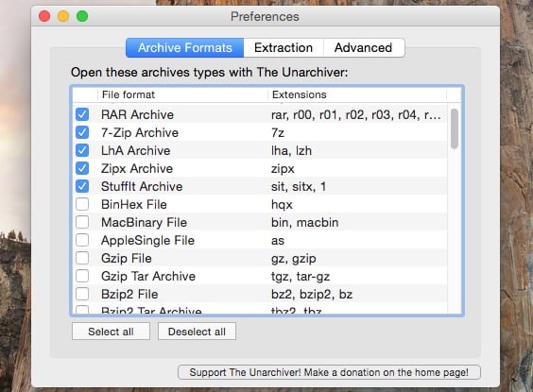Click the 'bz2, bzip2, bz' extensions cell

[x=312, y=295]
